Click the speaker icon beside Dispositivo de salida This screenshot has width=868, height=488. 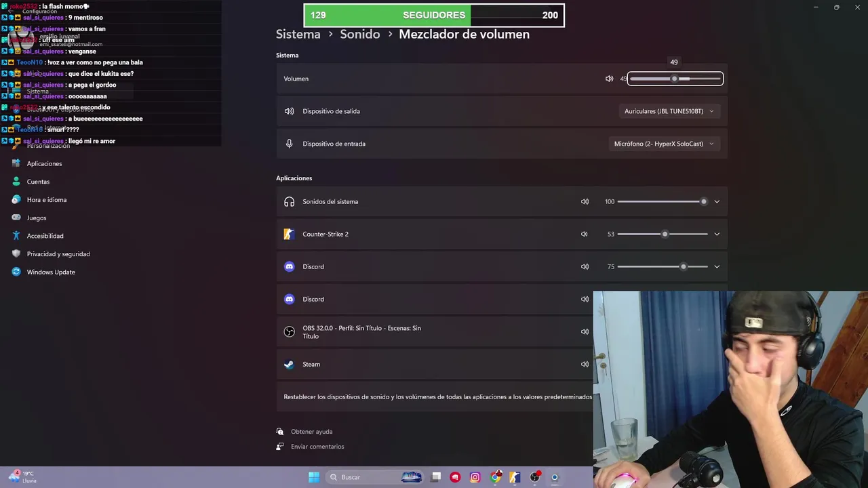289,111
